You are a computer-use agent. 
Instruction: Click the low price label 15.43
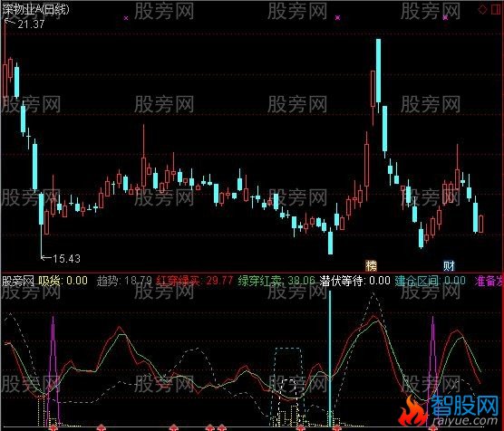pyautogui.click(x=66, y=259)
